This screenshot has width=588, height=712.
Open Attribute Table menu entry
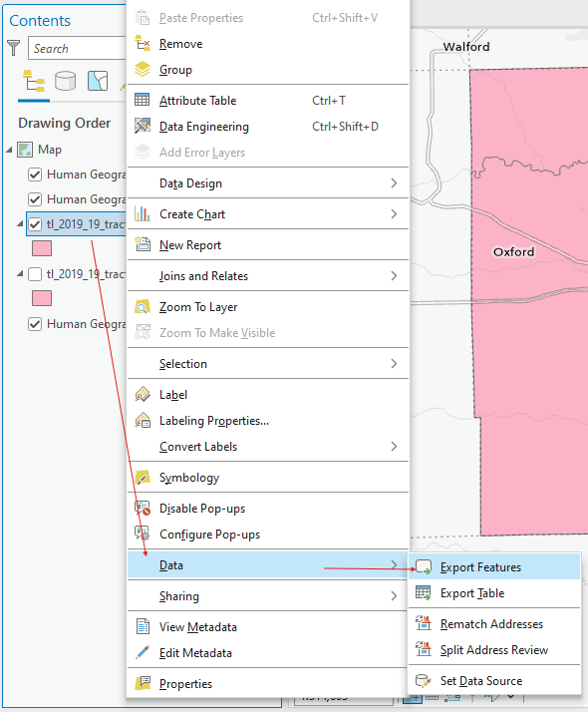tap(268, 101)
